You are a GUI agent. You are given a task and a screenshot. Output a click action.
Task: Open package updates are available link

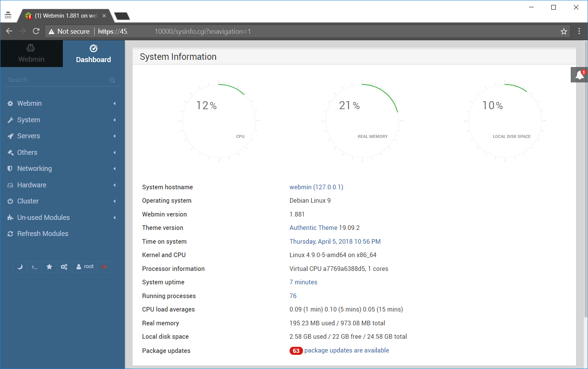[347, 350]
